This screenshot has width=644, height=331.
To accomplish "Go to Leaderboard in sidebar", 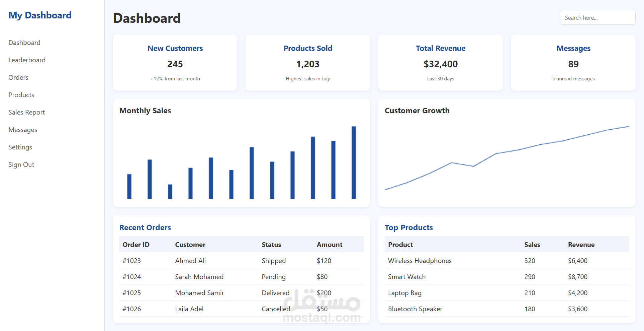I will (27, 60).
